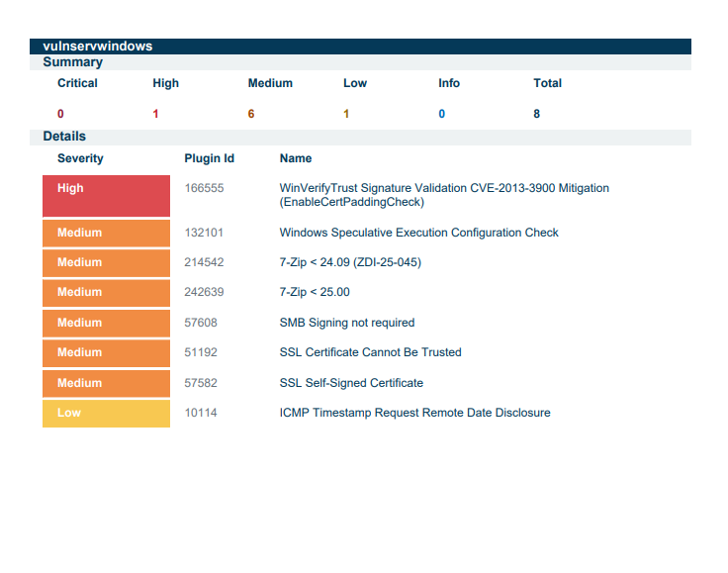Image resolution: width=728 pixels, height=573 pixels.
Task: Click the Medium severity cell for plugin 132101
Action: 106,234
